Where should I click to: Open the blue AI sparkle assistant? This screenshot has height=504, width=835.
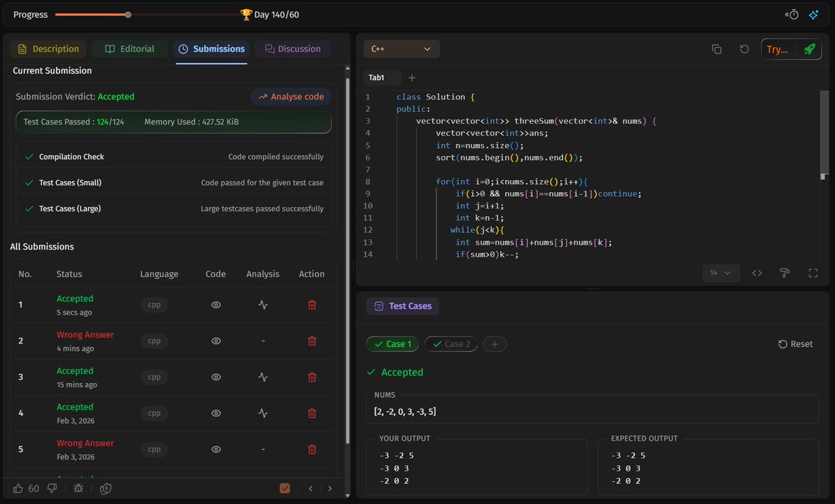coord(813,14)
